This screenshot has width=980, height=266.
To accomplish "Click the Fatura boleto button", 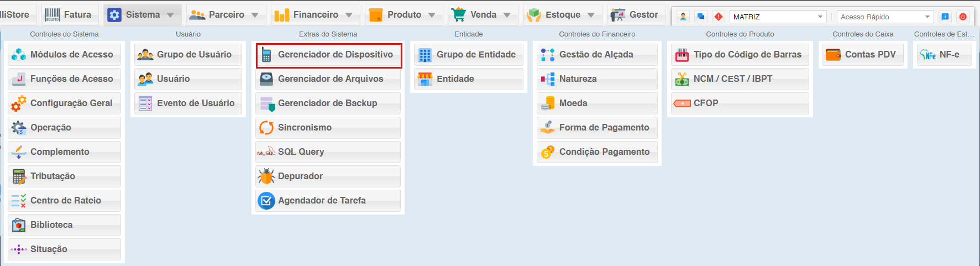I will 68,15.
